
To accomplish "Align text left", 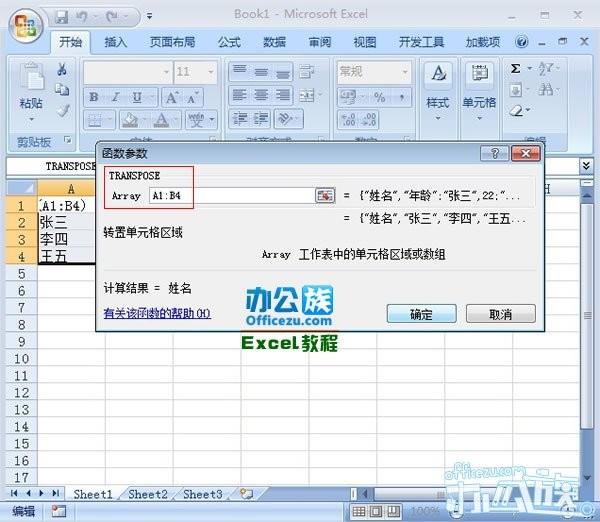I will click(x=240, y=95).
